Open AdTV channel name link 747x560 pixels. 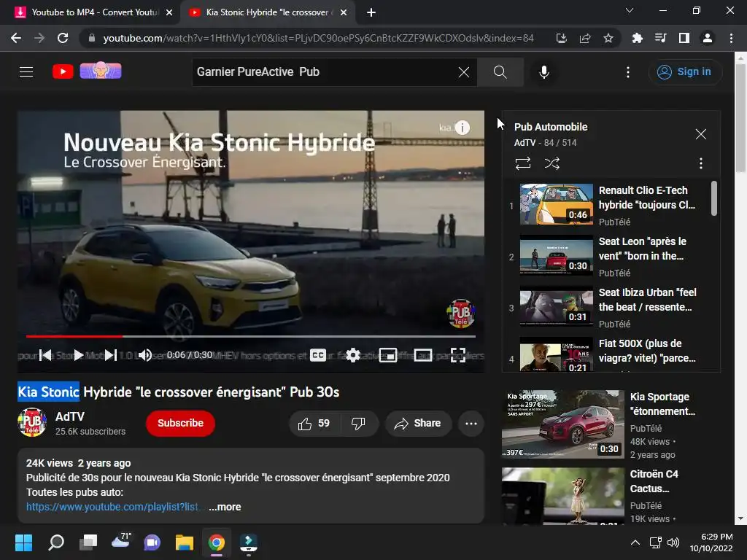coord(70,416)
